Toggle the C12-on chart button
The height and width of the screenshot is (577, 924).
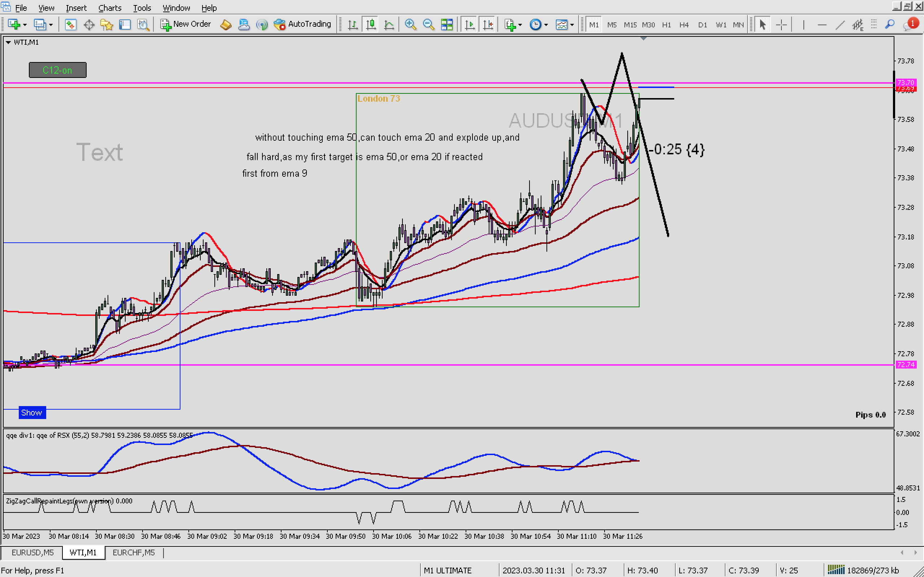pos(58,70)
